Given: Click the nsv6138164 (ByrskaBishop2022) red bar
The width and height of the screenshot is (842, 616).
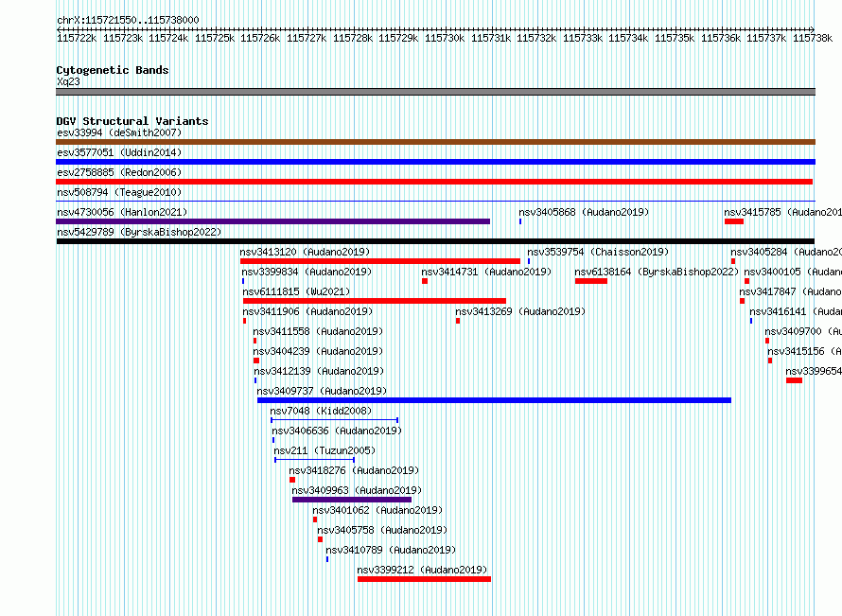Looking at the screenshot, I should tap(591, 281).
